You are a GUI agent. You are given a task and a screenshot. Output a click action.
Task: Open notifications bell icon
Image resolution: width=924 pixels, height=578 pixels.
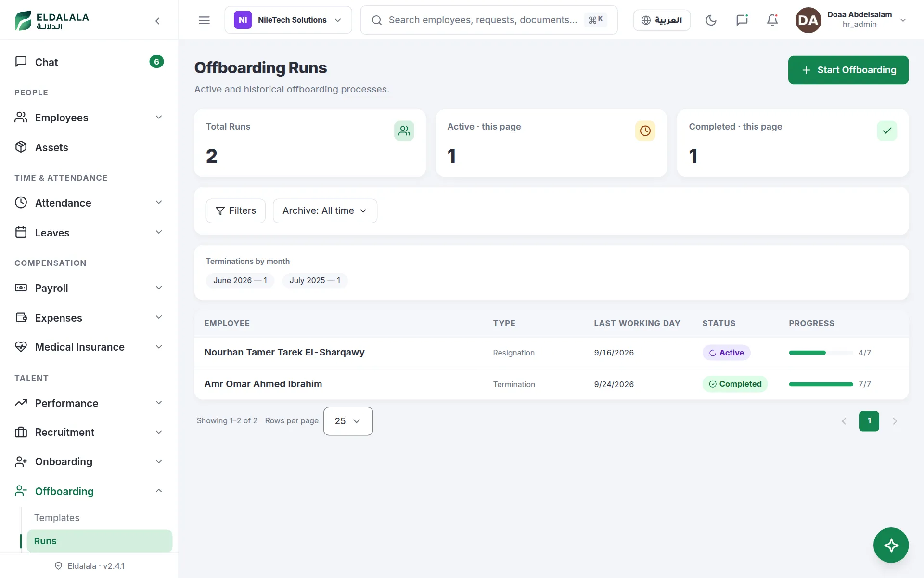pos(772,20)
